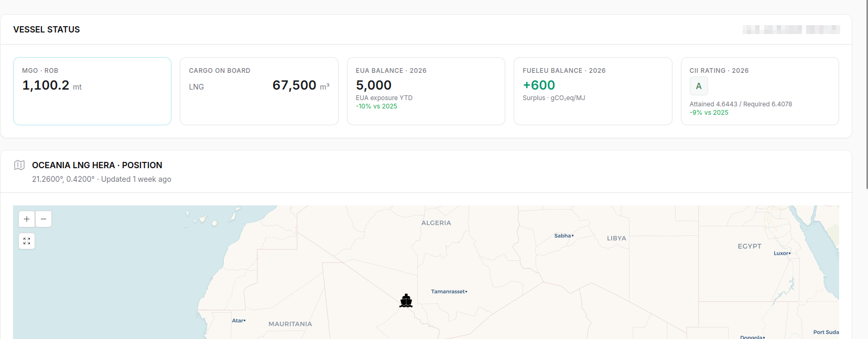
Task: Click the VESSEL STATUS heading
Action: click(47, 29)
